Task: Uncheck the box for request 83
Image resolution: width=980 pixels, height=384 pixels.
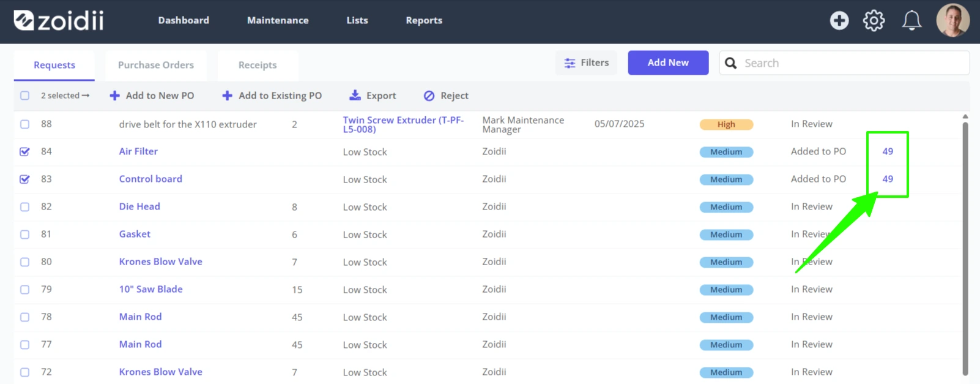Action: click(24, 179)
